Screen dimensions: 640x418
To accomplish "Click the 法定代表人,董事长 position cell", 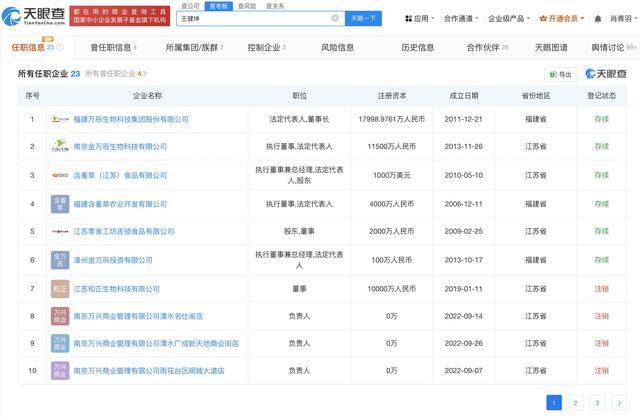I will tap(299, 119).
